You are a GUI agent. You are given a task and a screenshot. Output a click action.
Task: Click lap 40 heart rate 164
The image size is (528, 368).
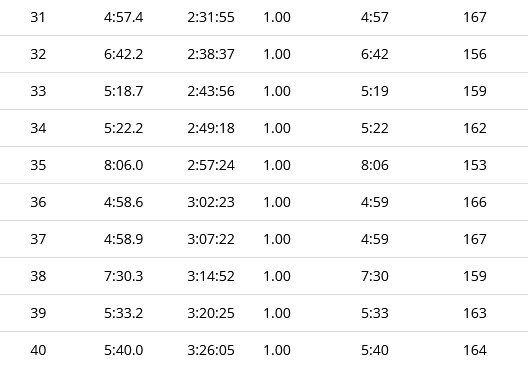pyautogui.click(x=475, y=350)
